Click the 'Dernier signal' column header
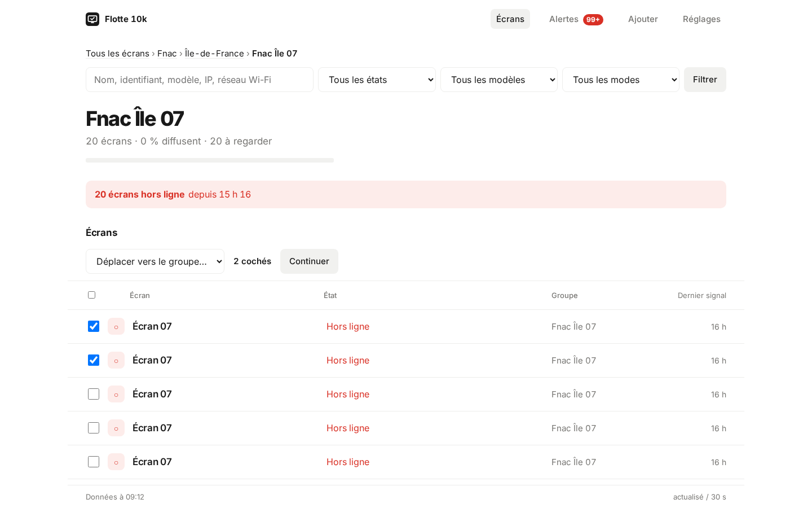 (702, 295)
